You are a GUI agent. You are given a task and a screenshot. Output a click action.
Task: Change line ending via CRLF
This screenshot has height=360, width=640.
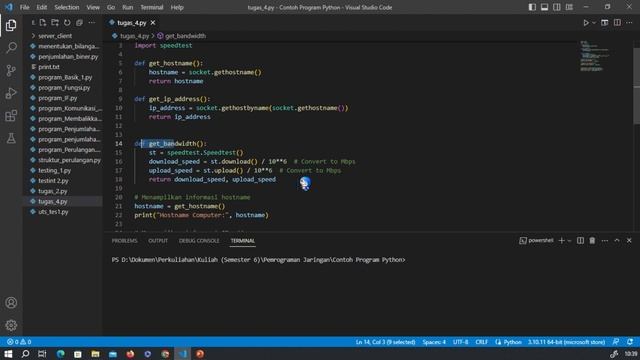[482, 342]
